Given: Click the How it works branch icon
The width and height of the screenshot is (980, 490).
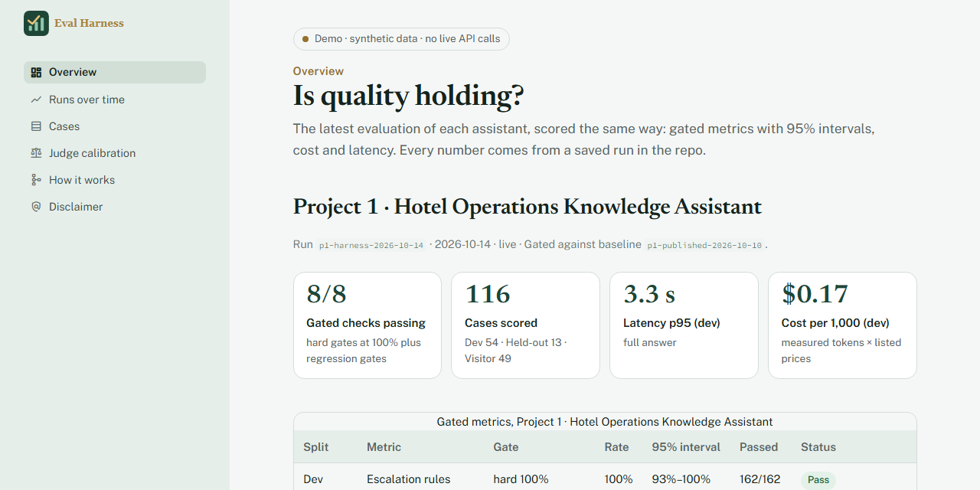Looking at the screenshot, I should point(36,180).
